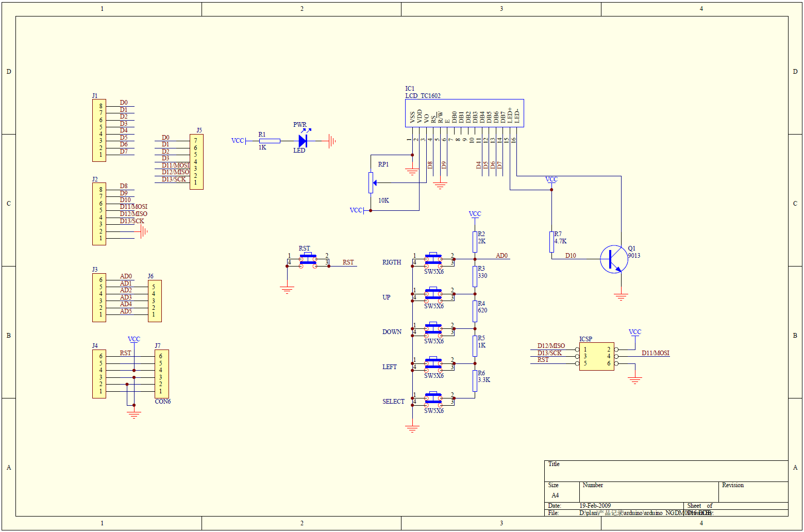Select the IC1 LCD TC1602 block
This screenshot has height=532, width=804.
pyautogui.click(x=464, y=112)
